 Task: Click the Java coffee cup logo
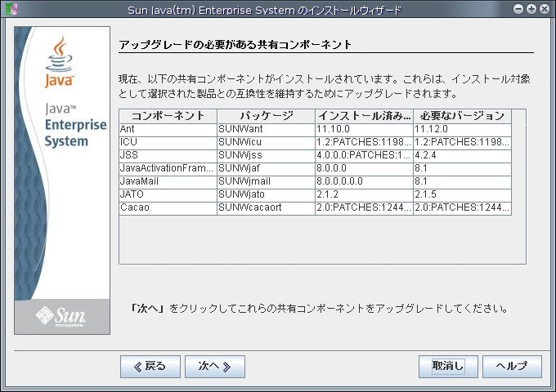click(x=59, y=62)
